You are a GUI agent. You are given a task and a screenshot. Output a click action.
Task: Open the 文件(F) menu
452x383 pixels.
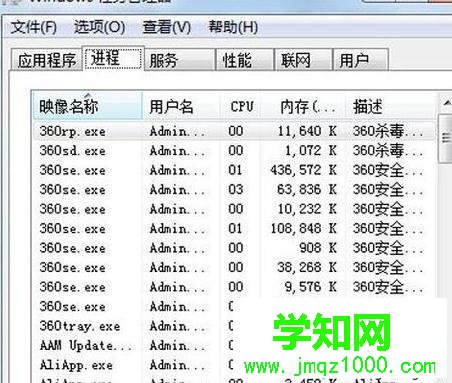[x=34, y=27]
